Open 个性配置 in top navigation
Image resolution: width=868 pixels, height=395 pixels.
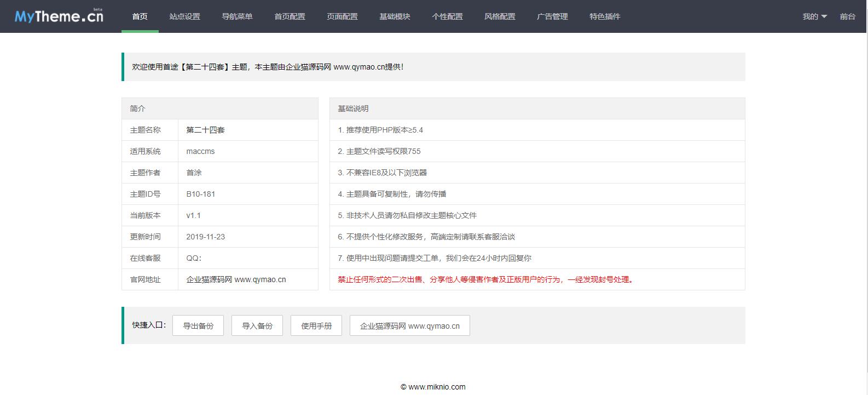[447, 16]
